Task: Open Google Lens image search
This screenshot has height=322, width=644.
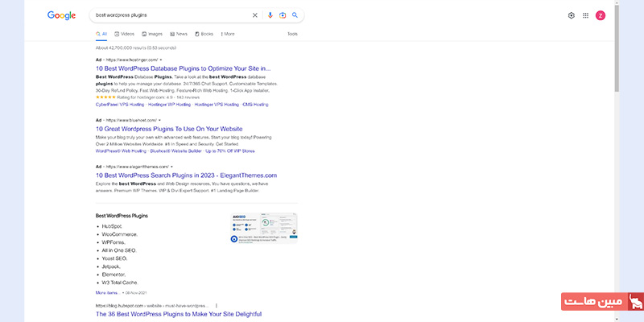Action: click(x=283, y=15)
